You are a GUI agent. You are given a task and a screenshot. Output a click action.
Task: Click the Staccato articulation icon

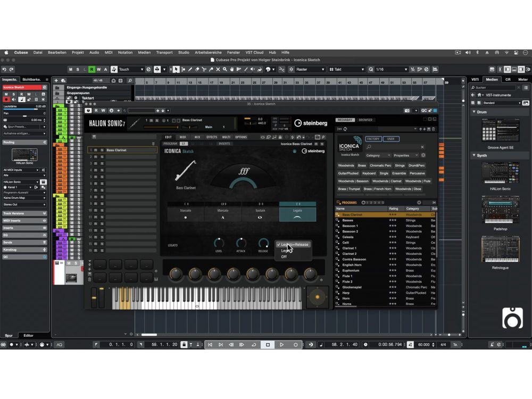coord(185,217)
